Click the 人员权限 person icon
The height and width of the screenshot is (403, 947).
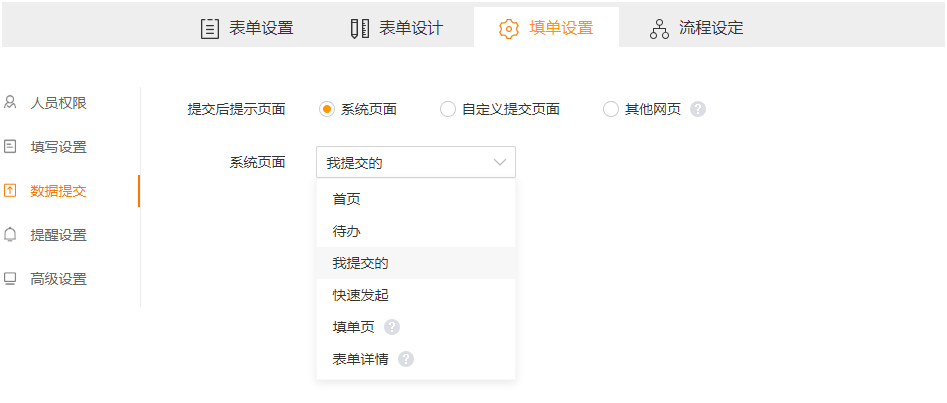tap(10, 103)
